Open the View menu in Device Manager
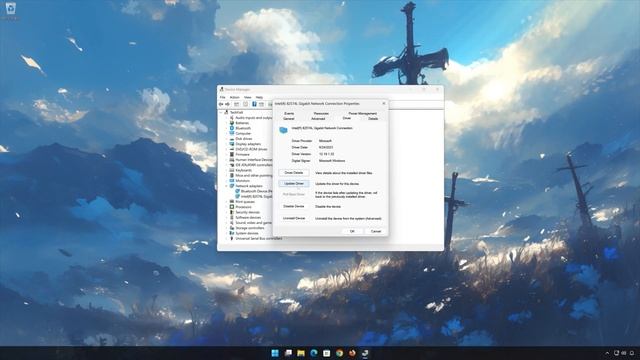Viewport: 640px width, 360px height. coord(247,98)
